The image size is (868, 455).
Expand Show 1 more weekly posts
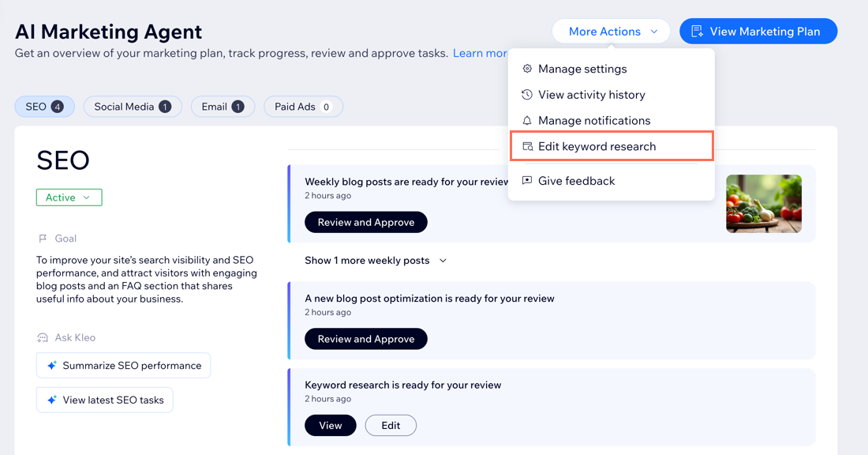[x=376, y=261]
